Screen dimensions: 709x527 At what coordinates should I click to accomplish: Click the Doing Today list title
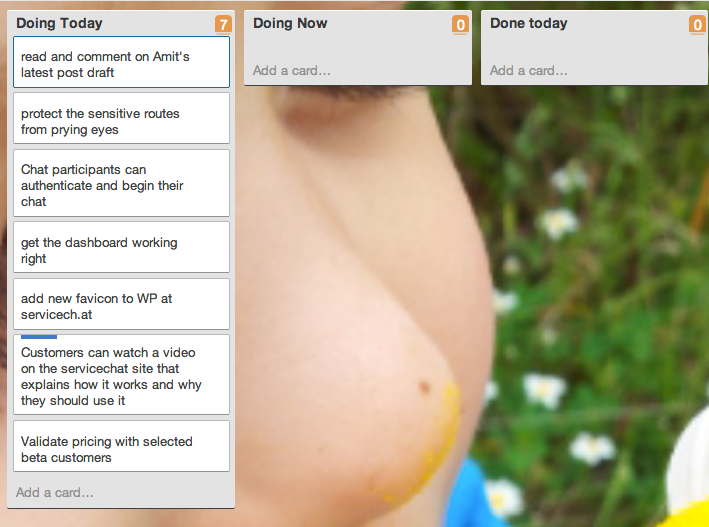pyautogui.click(x=59, y=24)
